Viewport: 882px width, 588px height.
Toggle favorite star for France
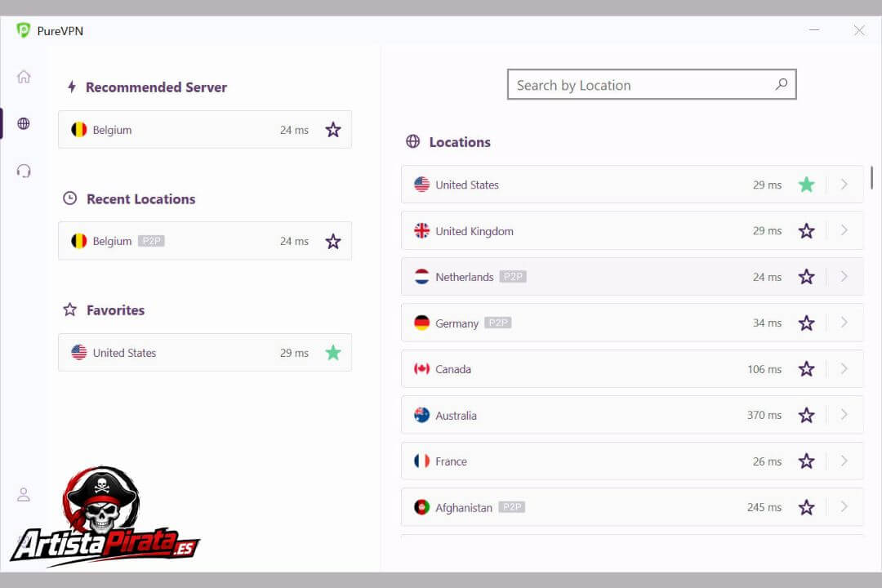tap(807, 461)
